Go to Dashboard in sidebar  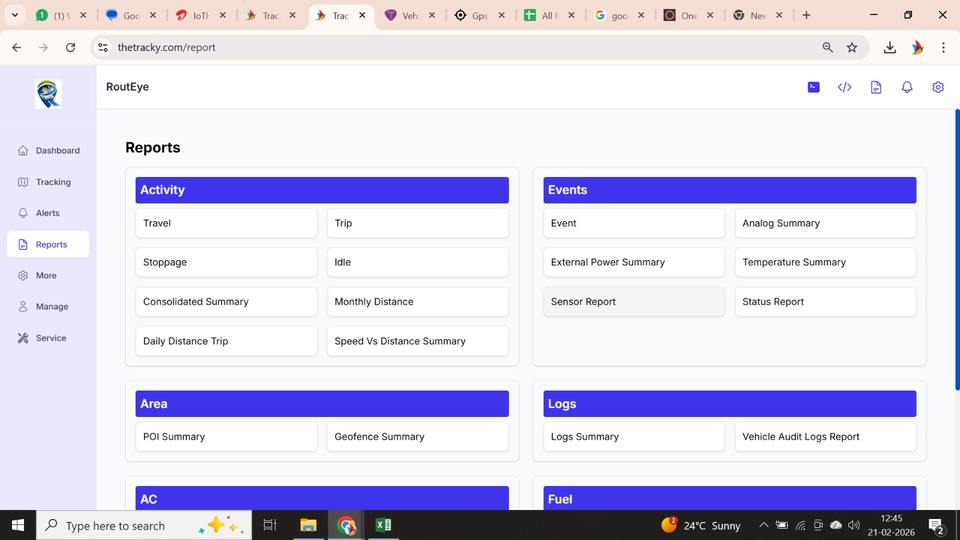tap(48, 151)
